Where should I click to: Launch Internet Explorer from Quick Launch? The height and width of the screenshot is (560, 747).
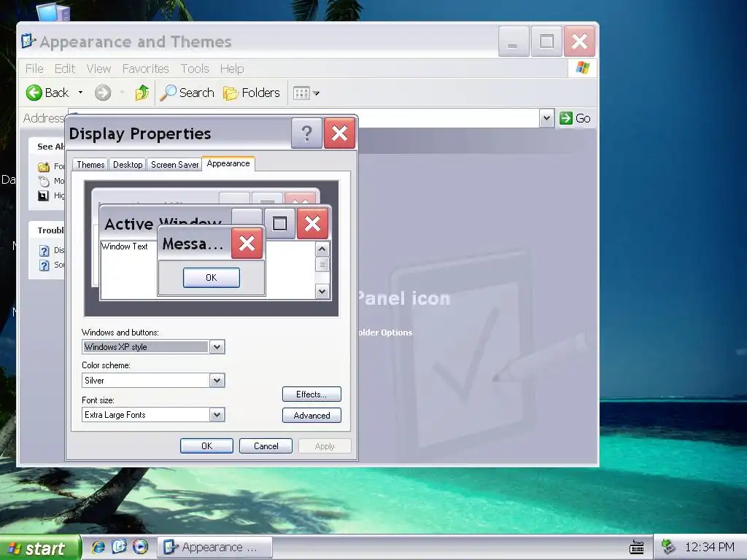(x=98, y=547)
